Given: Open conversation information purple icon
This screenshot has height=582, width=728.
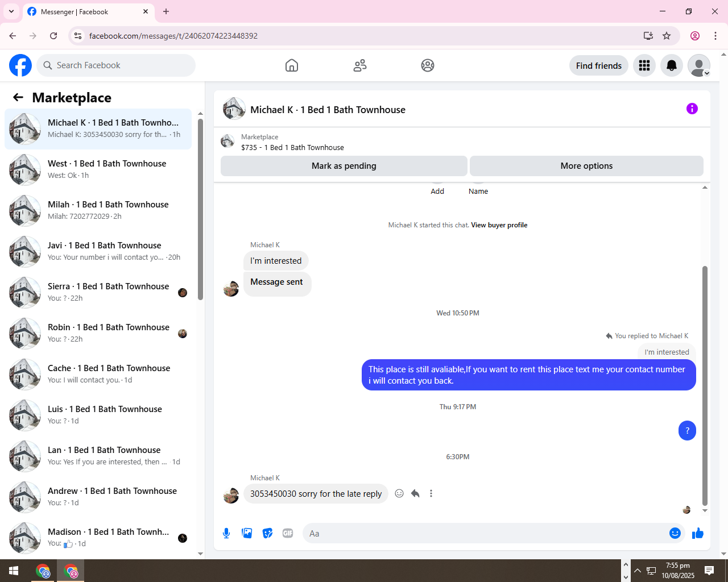Looking at the screenshot, I should pyautogui.click(x=692, y=109).
